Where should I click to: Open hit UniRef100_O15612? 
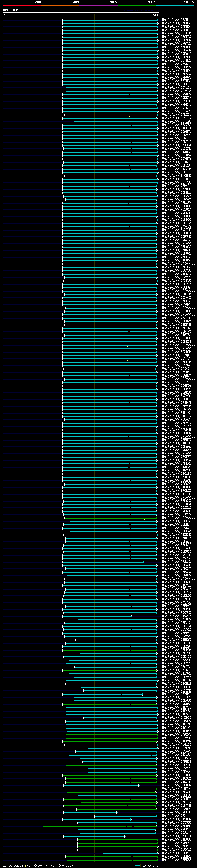tap(177, 850)
